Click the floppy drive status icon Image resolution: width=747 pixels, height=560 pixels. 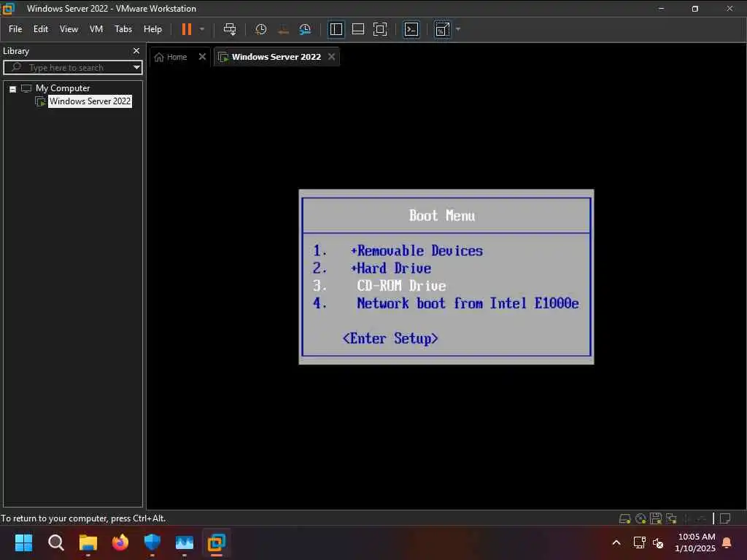(656, 518)
